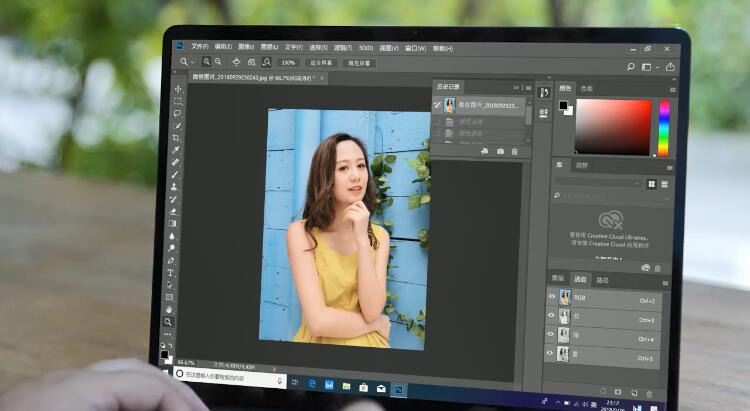Open the Channels panel flyout menu
The image size is (750, 411).
click(x=665, y=284)
